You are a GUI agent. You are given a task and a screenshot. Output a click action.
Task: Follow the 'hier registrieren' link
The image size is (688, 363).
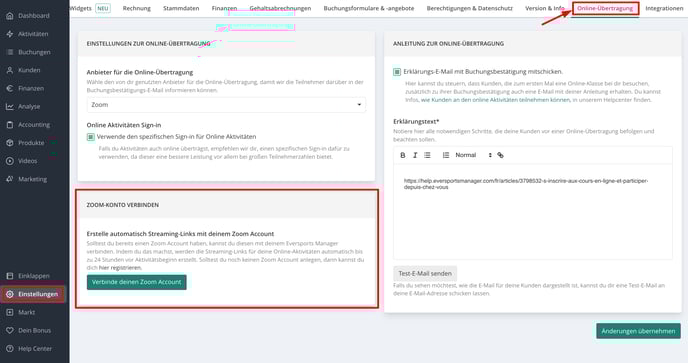pos(120,268)
